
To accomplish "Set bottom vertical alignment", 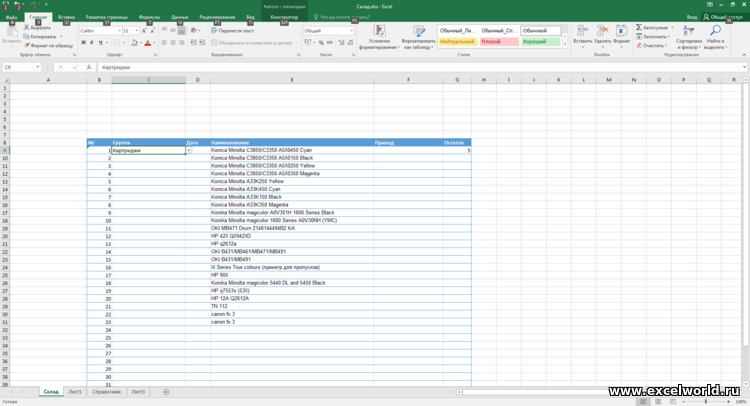I will tap(181, 31).
